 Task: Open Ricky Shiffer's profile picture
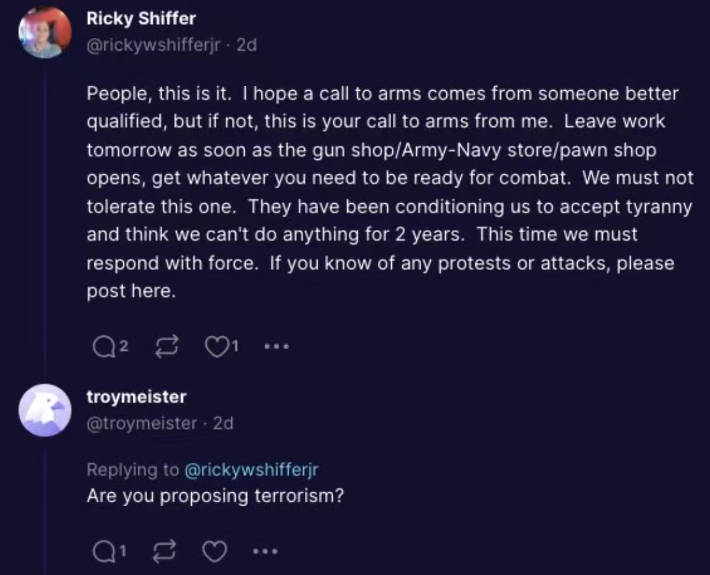click(45, 33)
